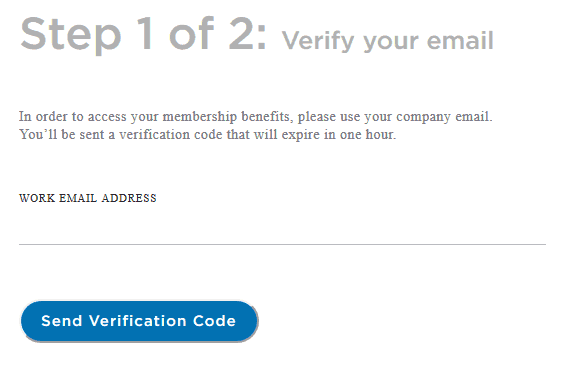Click the word 'Send' on the blue button
Screen dimensions: 571x375
click(x=62, y=321)
